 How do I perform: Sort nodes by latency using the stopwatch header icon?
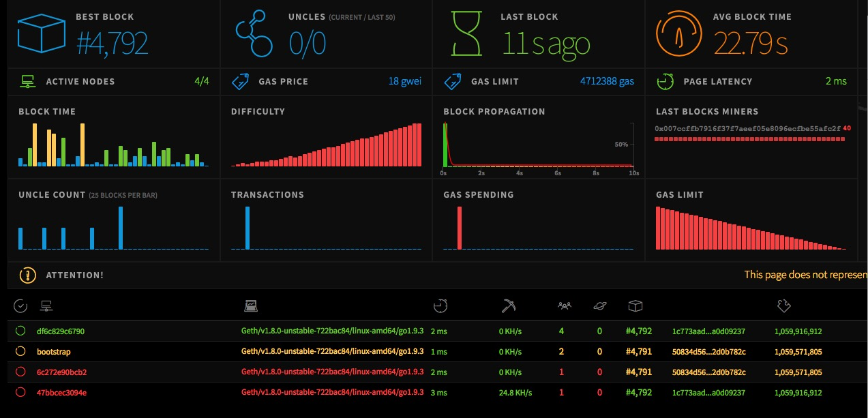point(440,306)
